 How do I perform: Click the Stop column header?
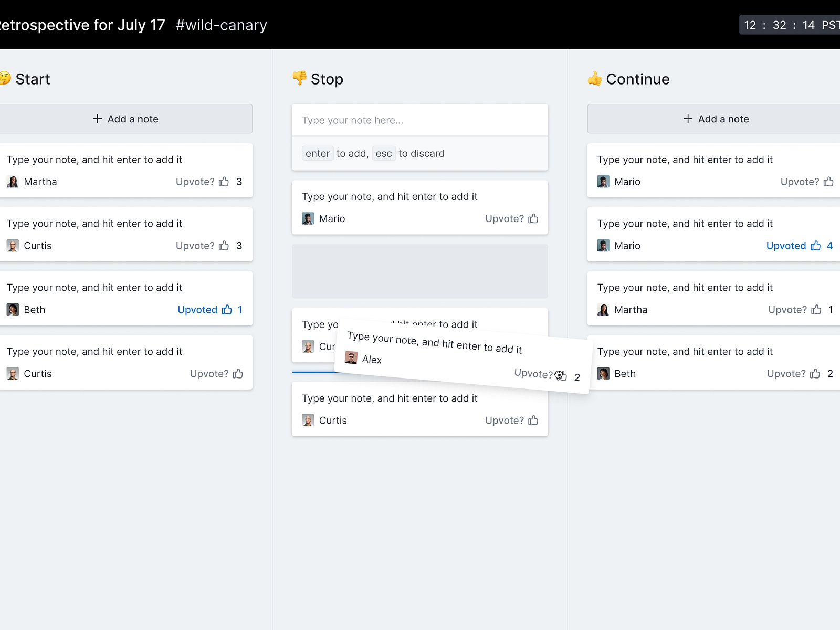point(318,79)
